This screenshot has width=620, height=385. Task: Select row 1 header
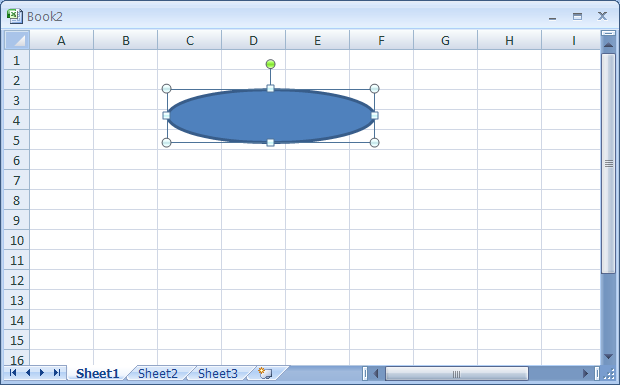pyautogui.click(x=17, y=60)
